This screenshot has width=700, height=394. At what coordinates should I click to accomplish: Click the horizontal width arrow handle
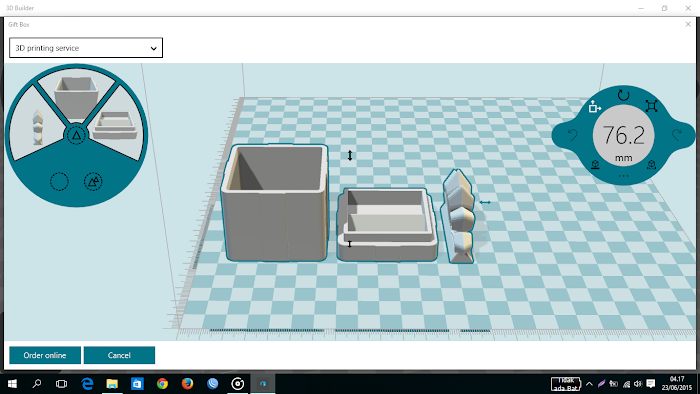485,203
